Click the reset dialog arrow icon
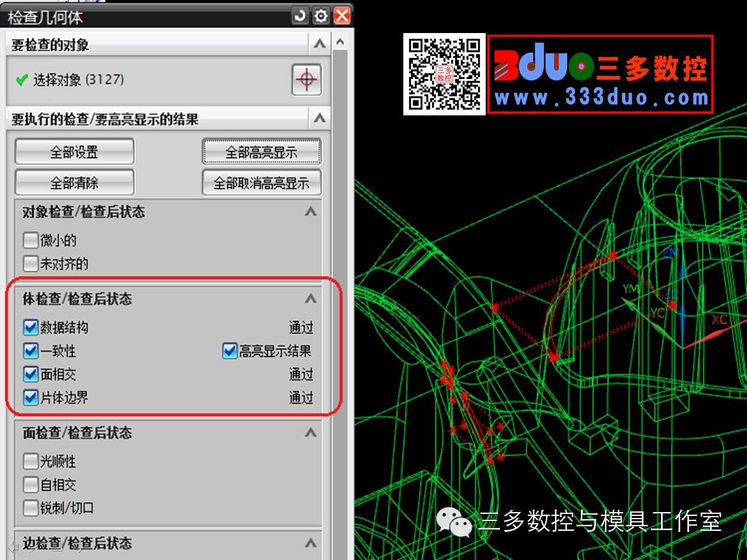The height and width of the screenshot is (560, 747). point(300,16)
